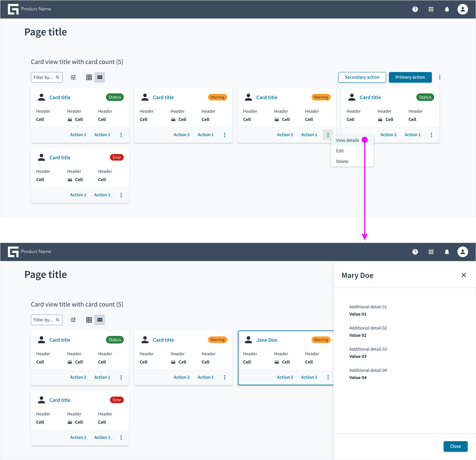Click the highlighted kebab button that opened the Edit/Delete menu
Screen dimensions: 476x460
[x=328, y=135]
